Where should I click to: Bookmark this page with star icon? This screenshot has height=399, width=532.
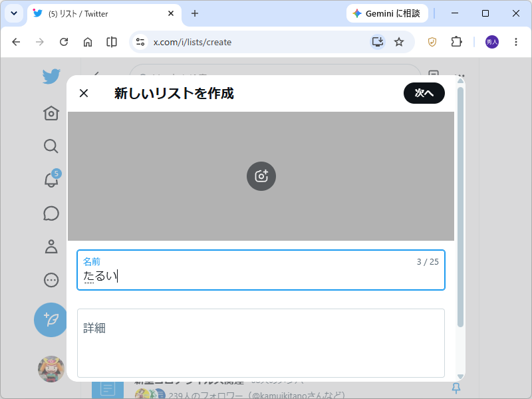click(399, 42)
